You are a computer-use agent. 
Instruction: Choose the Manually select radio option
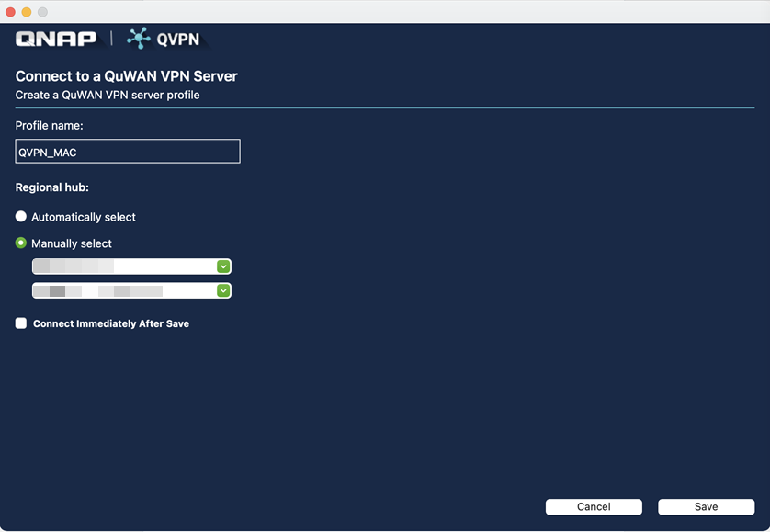click(x=20, y=243)
